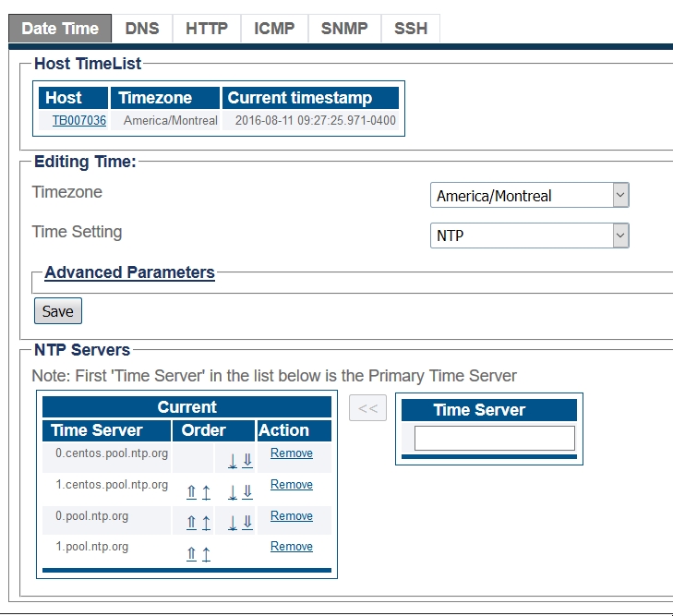The width and height of the screenshot is (673, 616).
Task: Click double up arrow for 1.pool.ntp.org
Action: pyautogui.click(x=191, y=554)
